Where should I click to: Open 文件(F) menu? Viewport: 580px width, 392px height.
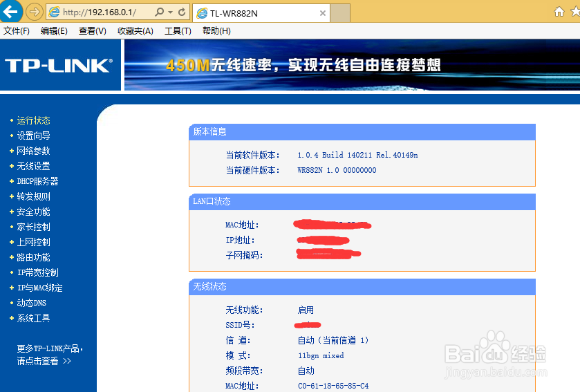17,31
